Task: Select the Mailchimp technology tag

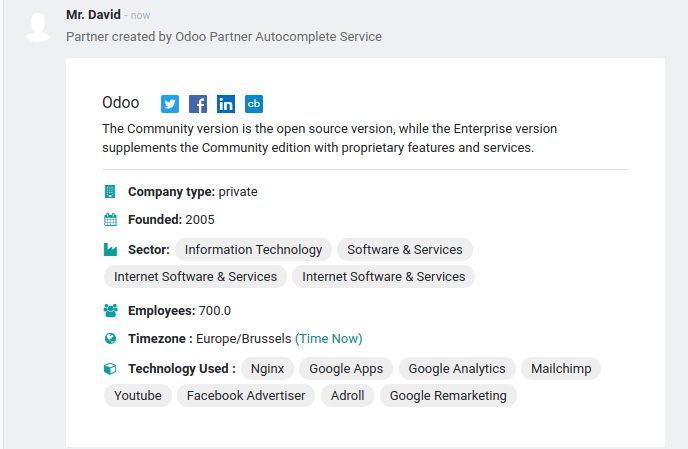Action: (x=561, y=368)
